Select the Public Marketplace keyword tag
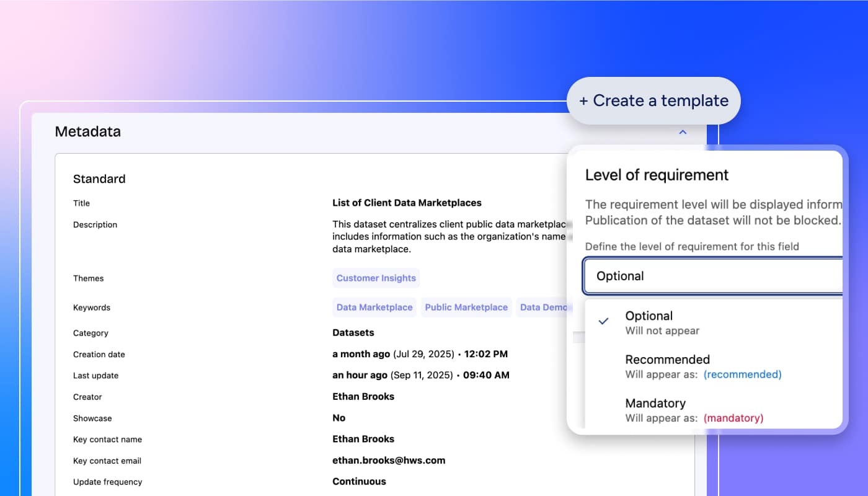The image size is (868, 496). 466,308
